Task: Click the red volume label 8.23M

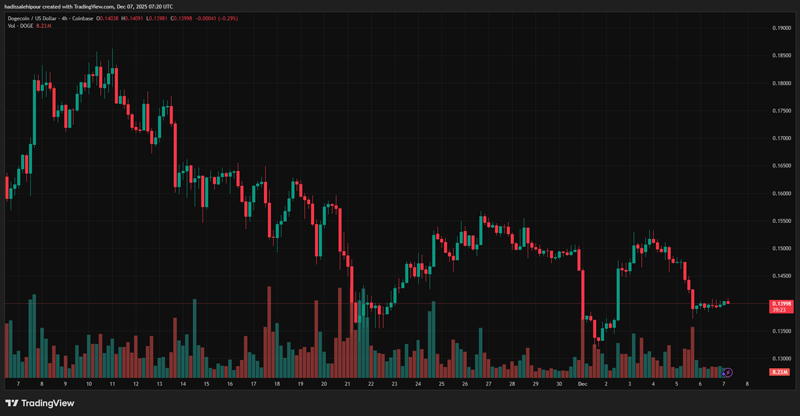Action: click(x=781, y=372)
